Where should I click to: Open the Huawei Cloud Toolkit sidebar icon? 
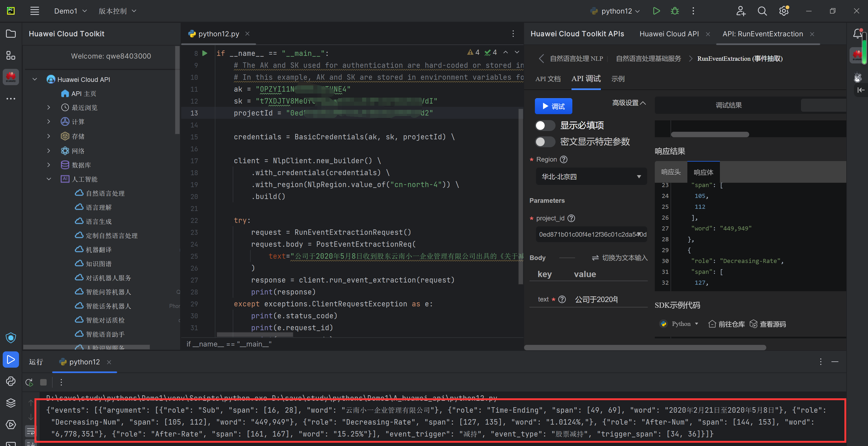pyautogui.click(x=11, y=78)
